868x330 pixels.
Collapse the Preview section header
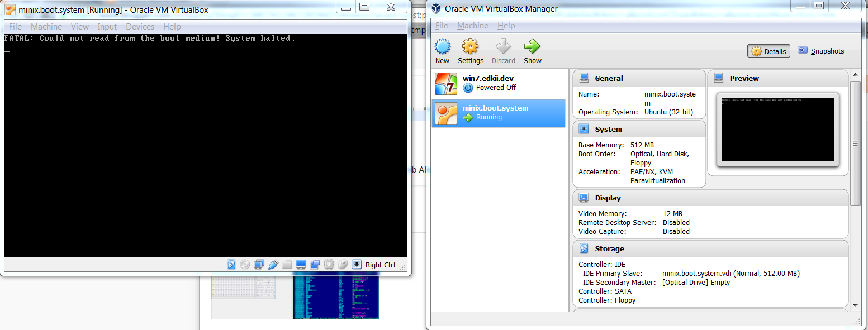pos(778,78)
